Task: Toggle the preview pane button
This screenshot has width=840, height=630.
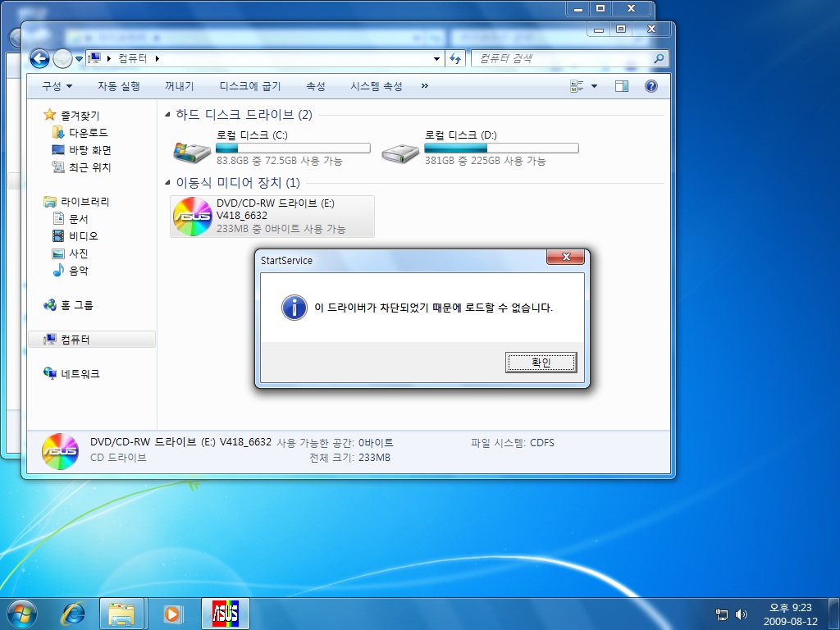Action: tap(622, 86)
